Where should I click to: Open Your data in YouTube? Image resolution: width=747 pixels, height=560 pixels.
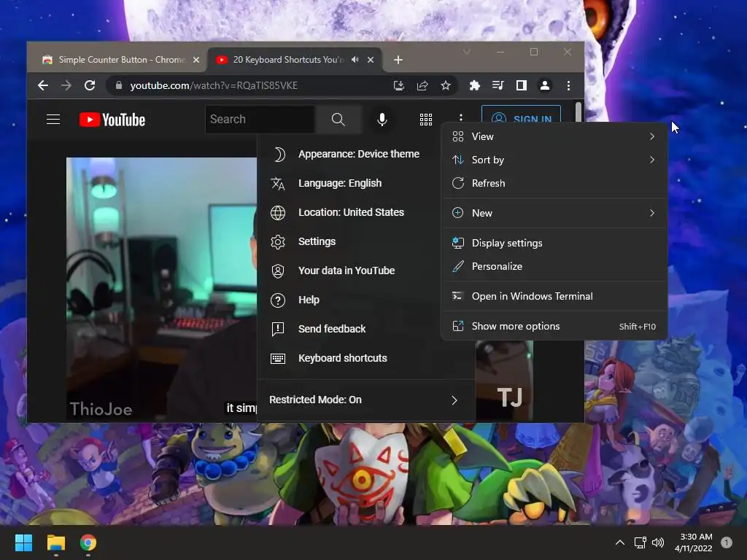[349, 271]
